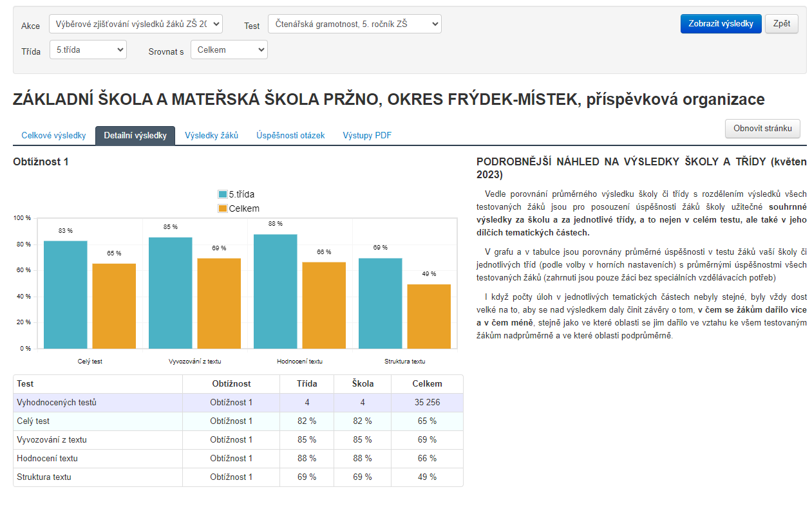Viewport: 812px width, 505px height.
Task: Click the Zobrazit výsledky button
Action: 721,24
